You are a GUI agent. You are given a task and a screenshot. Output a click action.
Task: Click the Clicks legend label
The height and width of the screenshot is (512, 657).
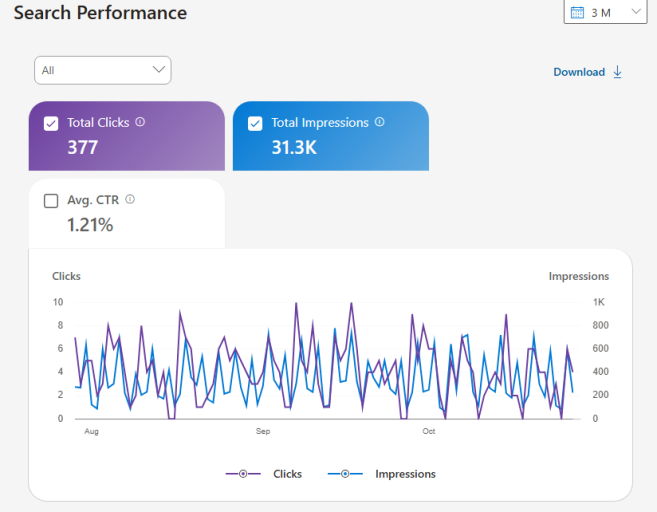point(287,474)
